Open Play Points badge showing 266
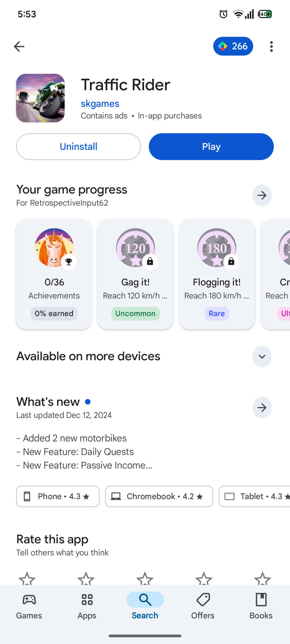This screenshot has height=644, width=290. coord(233,46)
